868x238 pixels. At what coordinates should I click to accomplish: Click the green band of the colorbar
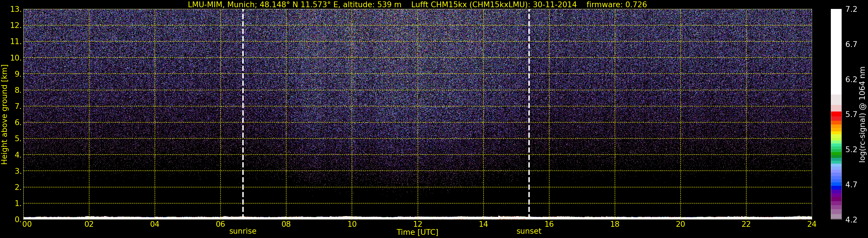[x=836, y=154]
